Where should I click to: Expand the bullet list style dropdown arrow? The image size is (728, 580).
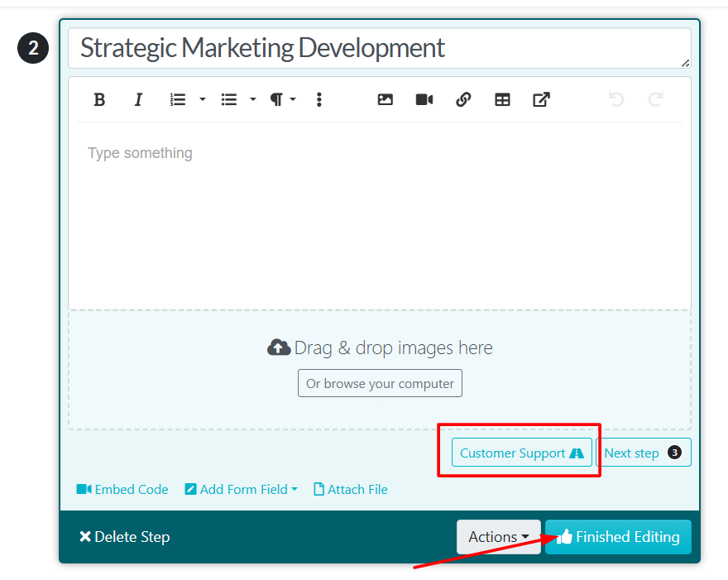click(x=252, y=100)
